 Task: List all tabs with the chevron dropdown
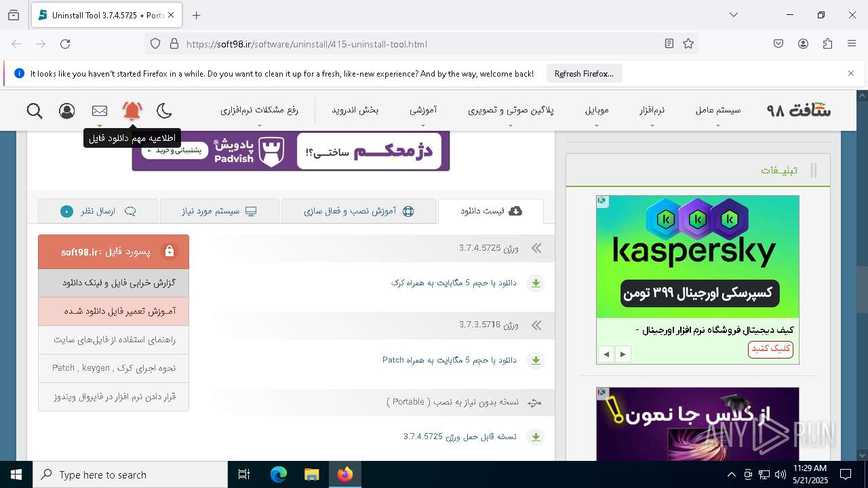coord(734,15)
